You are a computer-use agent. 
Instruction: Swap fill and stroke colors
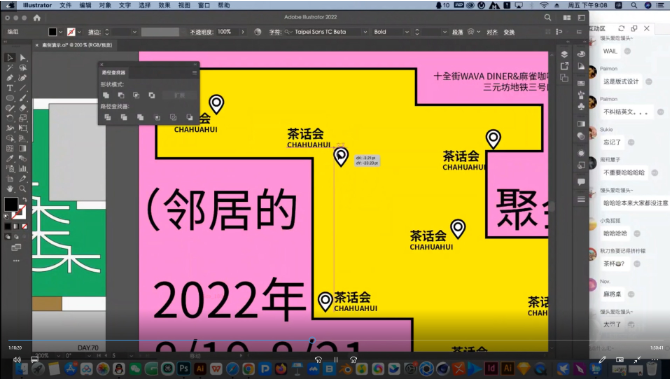click(x=24, y=200)
